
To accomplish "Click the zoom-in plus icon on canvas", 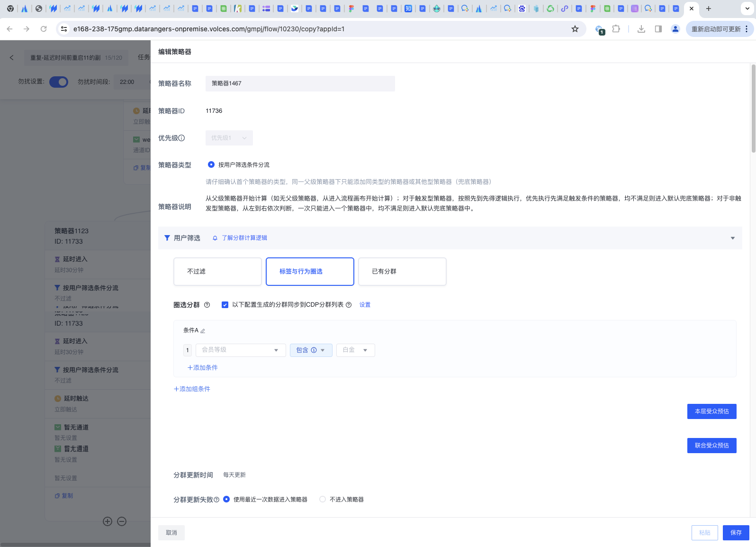I will 108,521.
